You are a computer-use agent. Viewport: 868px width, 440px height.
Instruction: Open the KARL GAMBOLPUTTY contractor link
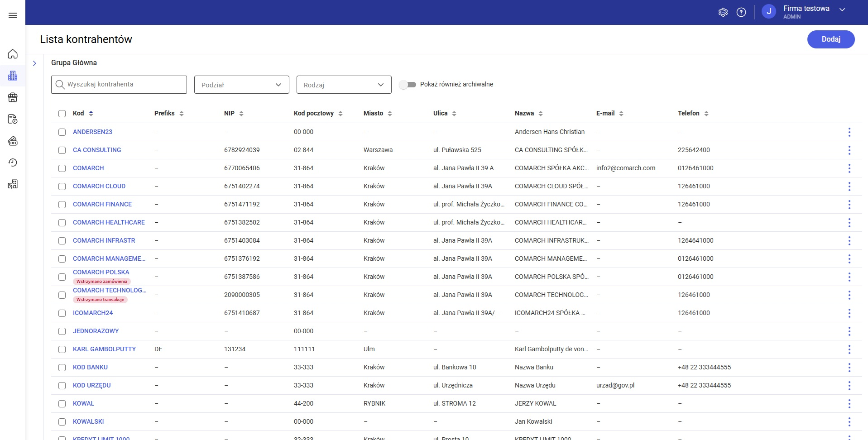click(104, 349)
